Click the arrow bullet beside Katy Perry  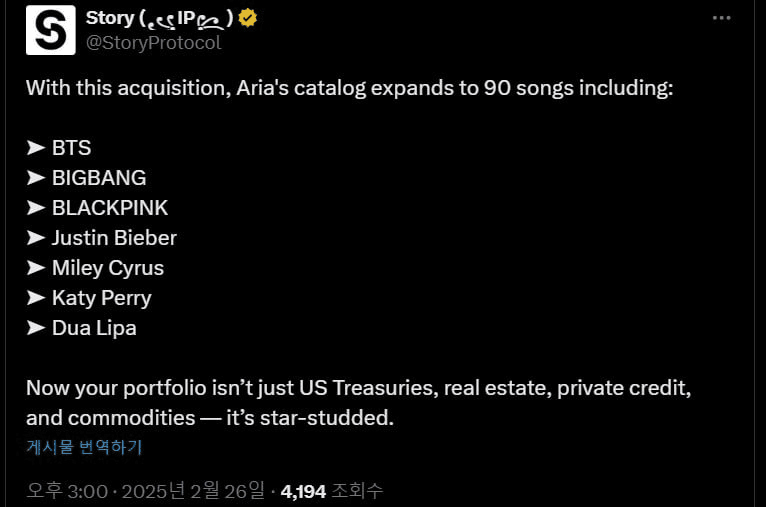click(x=36, y=298)
